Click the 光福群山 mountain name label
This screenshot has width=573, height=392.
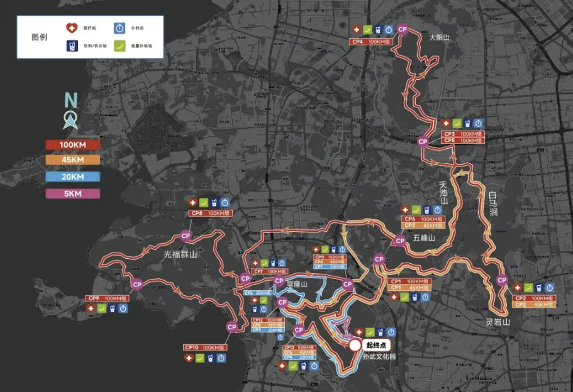coord(181,254)
